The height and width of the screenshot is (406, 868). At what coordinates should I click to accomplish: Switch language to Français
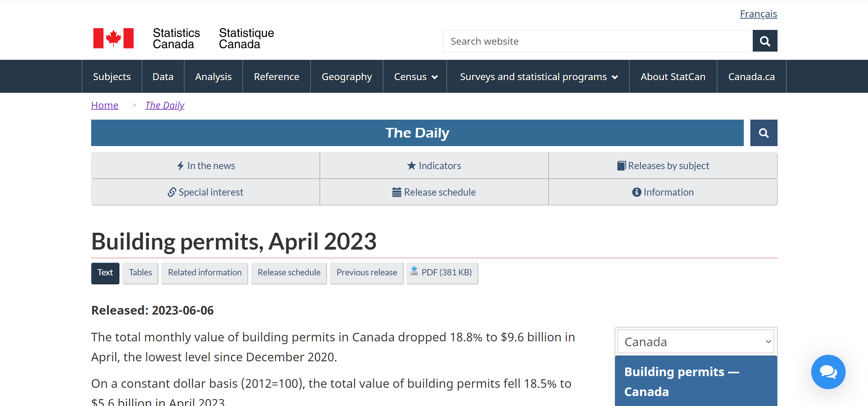pyautogui.click(x=758, y=14)
